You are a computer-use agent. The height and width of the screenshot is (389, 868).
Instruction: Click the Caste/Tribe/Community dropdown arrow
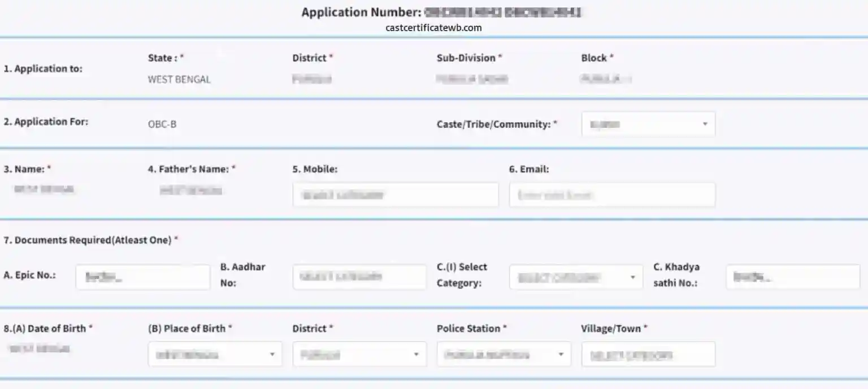point(705,124)
